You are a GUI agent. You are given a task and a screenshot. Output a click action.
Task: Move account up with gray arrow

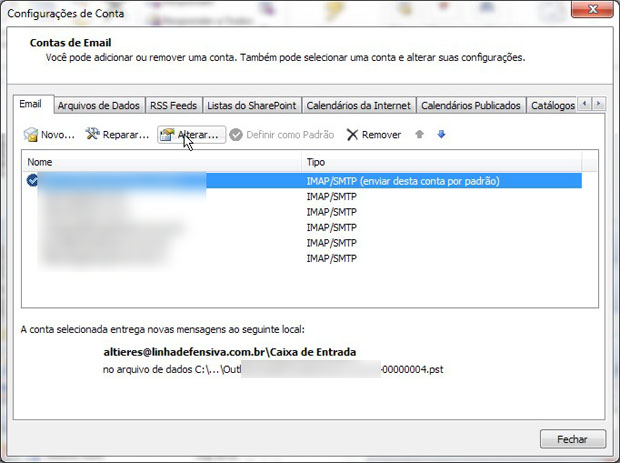[x=420, y=134]
